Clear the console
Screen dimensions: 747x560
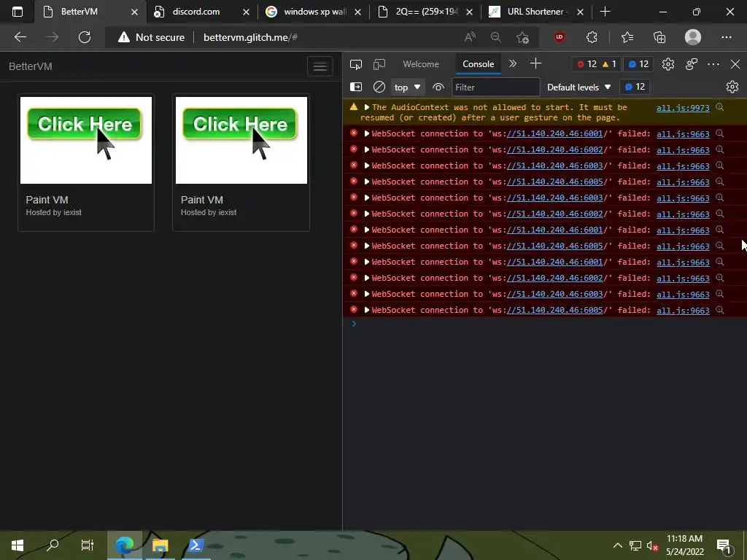(x=379, y=87)
